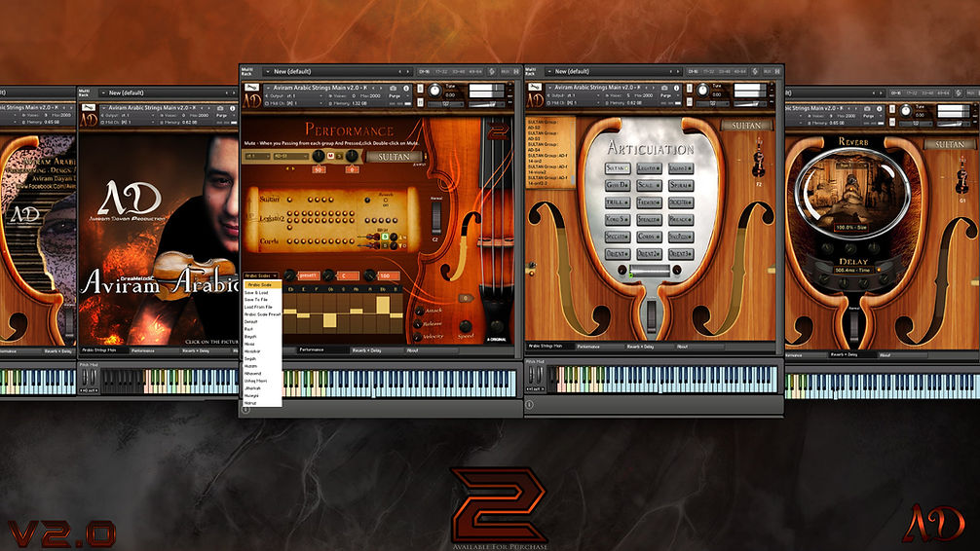Click the Tune knob in Articulation window

[702, 92]
